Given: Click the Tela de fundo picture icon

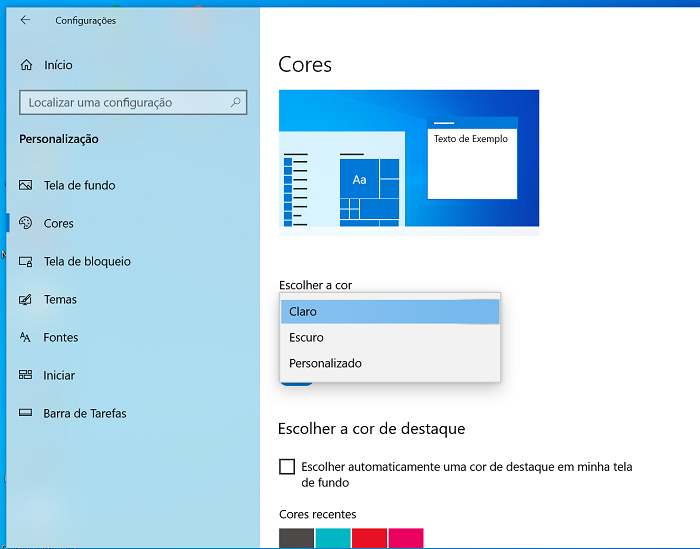Looking at the screenshot, I should point(25,185).
